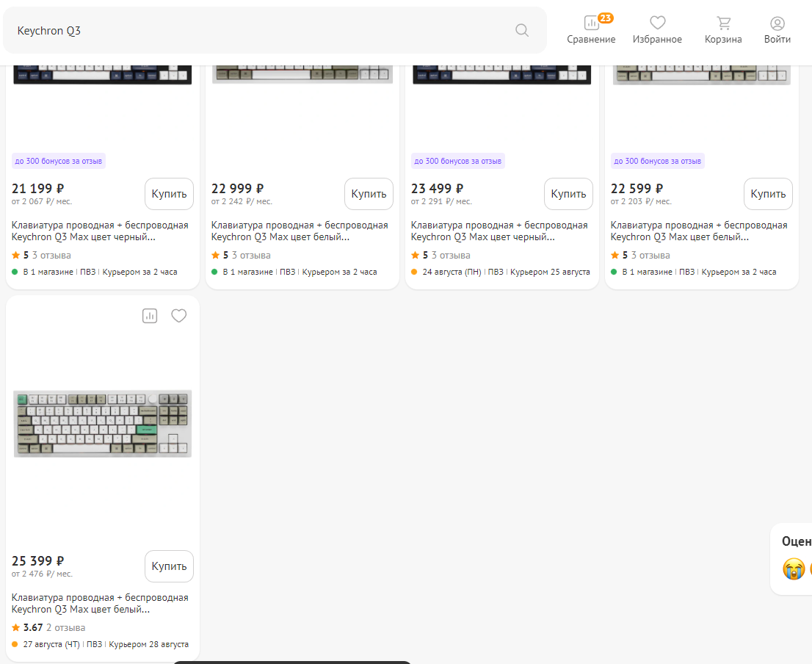
Task: Click the bonus badge on the 22 599 ₽ card
Action: pyautogui.click(x=658, y=161)
